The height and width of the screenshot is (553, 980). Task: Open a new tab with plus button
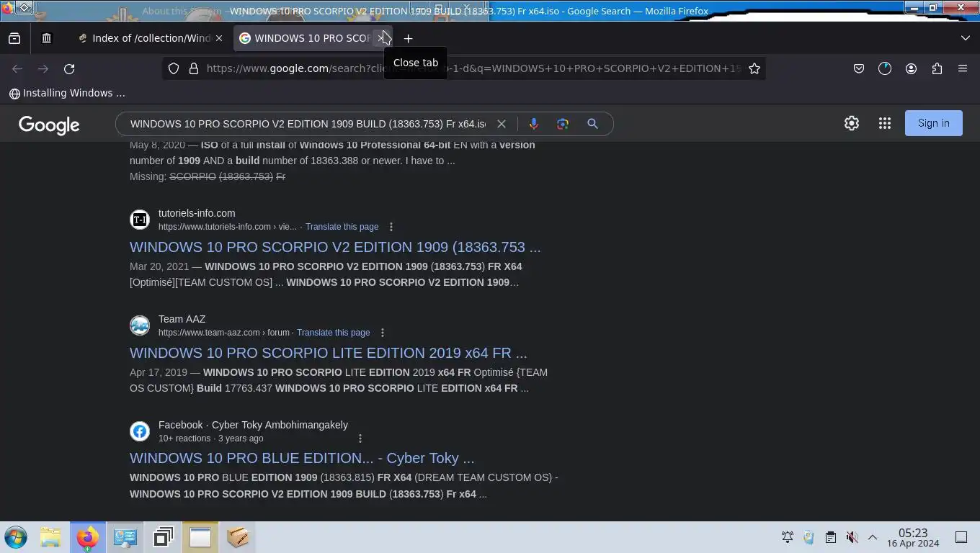coord(409,38)
